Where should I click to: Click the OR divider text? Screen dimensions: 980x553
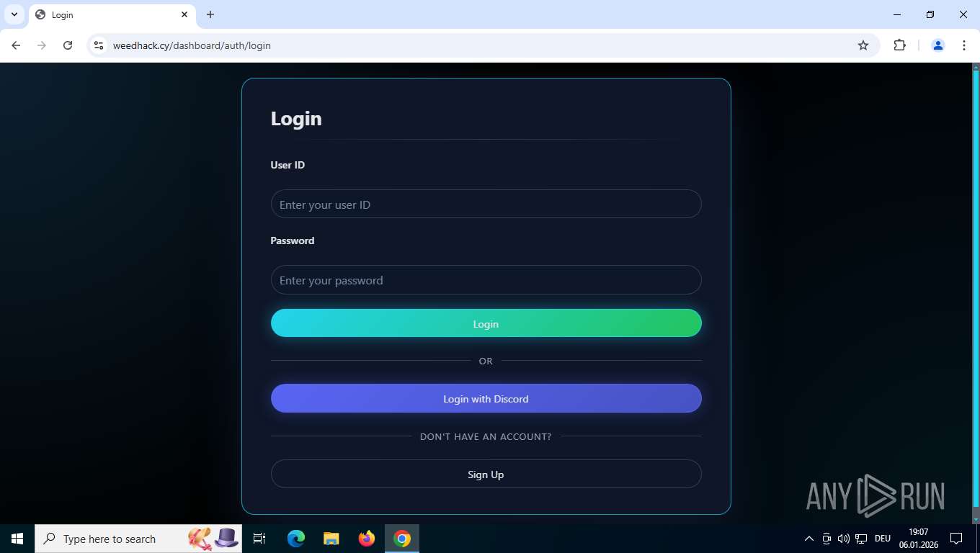(x=486, y=361)
